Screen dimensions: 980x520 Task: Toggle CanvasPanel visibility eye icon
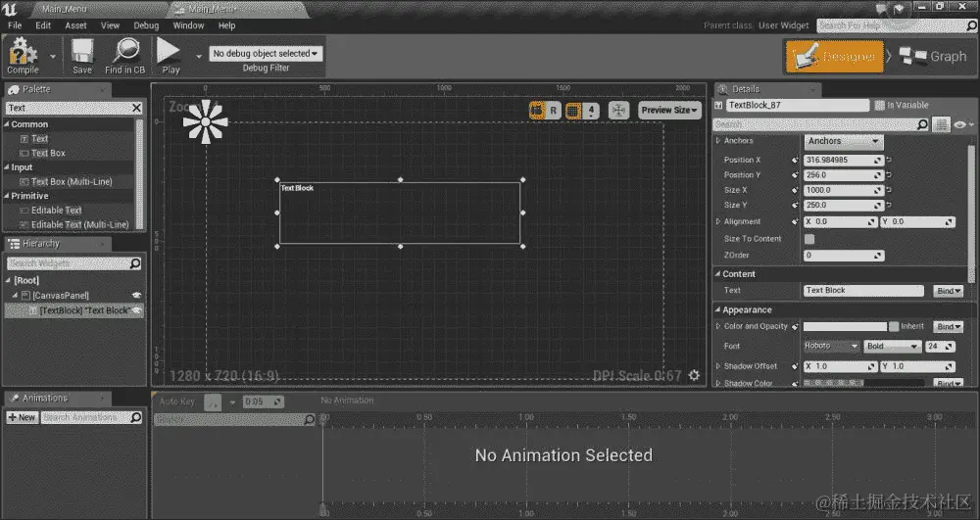click(136, 296)
